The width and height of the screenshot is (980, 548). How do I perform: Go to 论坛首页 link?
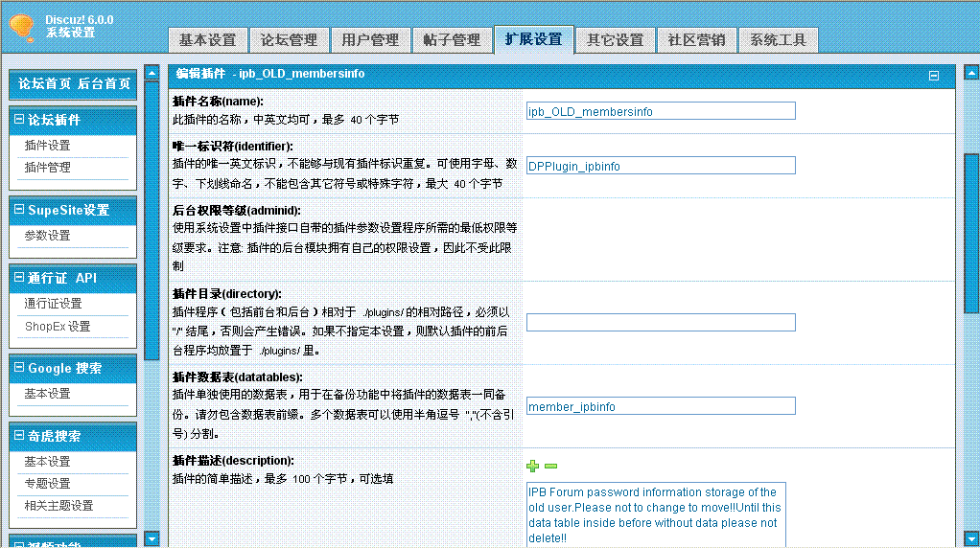tap(44, 83)
